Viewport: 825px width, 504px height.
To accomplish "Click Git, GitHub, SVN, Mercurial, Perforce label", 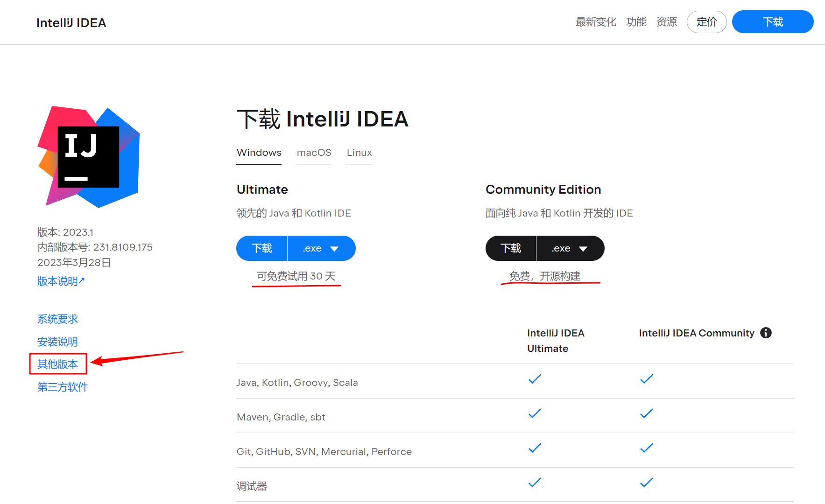I will tap(324, 452).
